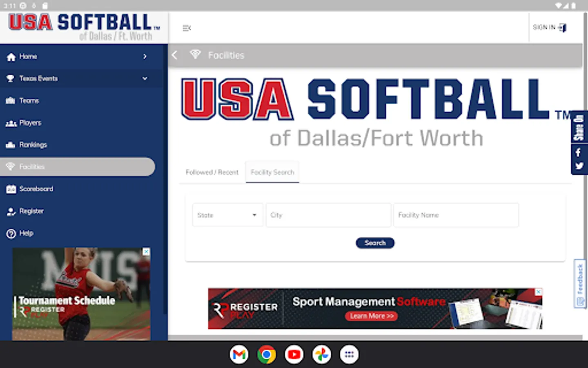Screen dimensions: 588x368
Task: Close the Tournament Schedule sidebar ad
Action: click(x=146, y=251)
